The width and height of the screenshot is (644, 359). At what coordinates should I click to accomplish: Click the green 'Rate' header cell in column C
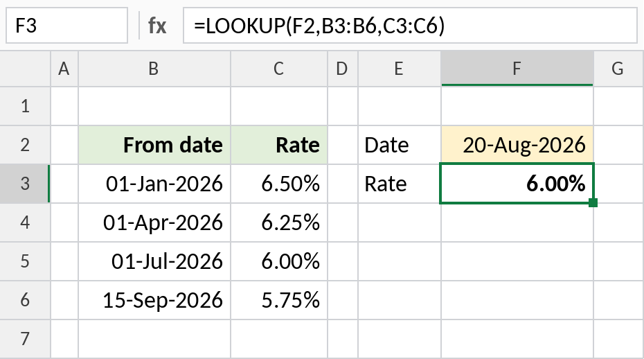click(x=279, y=145)
